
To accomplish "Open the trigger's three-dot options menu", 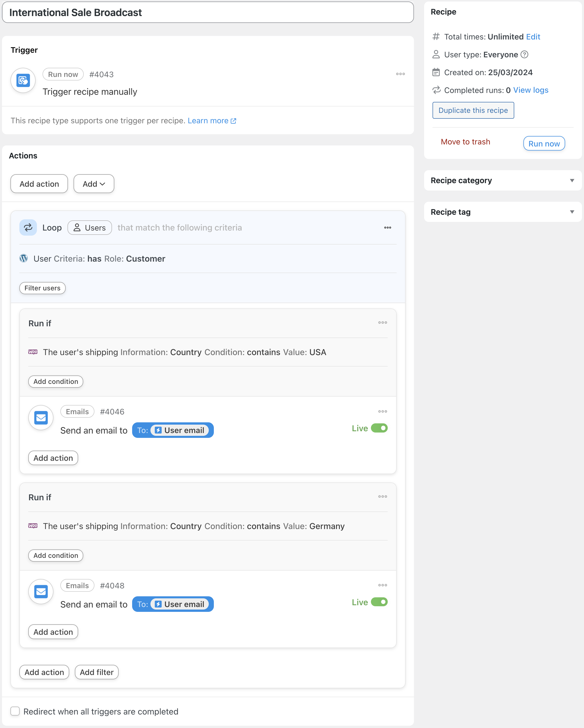I will 400,74.
